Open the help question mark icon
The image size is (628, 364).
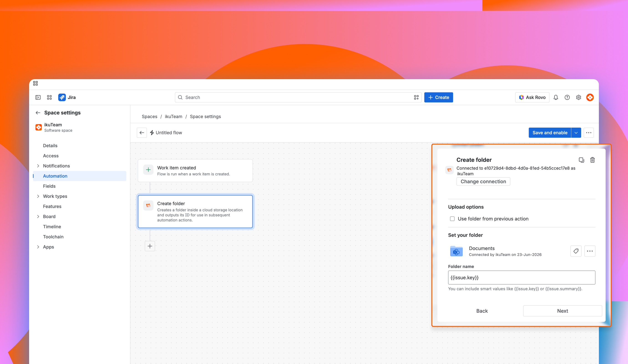(567, 97)
